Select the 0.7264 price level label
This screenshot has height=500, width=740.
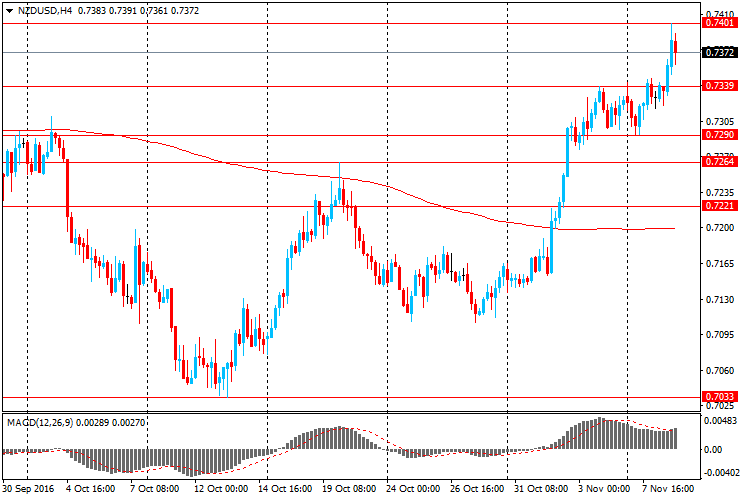tap(720, 161)
